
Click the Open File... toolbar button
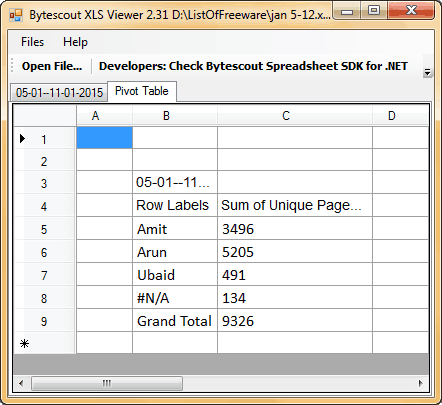tap(52, 66)
